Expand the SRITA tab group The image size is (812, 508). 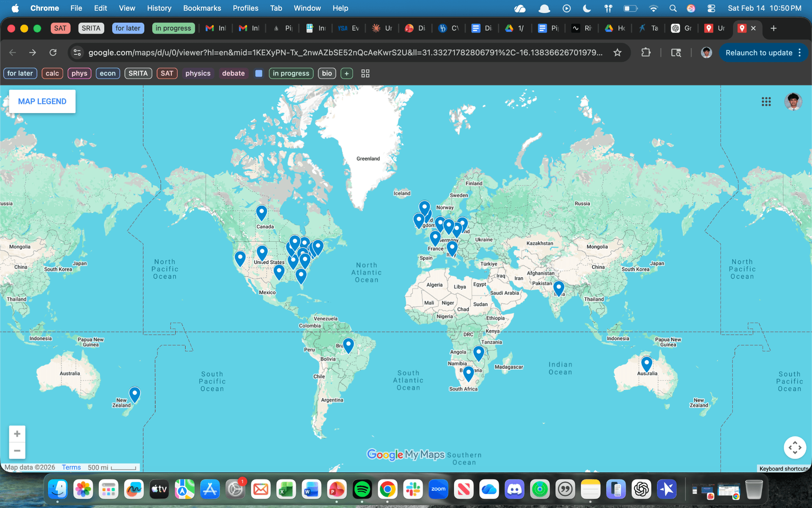pyautogui.click(x=91, y=28)
